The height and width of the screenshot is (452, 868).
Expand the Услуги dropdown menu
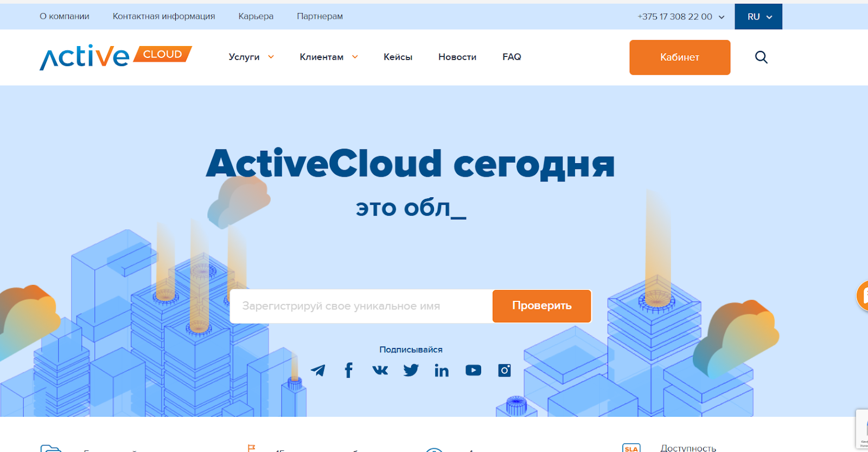[x=251, y=57]
